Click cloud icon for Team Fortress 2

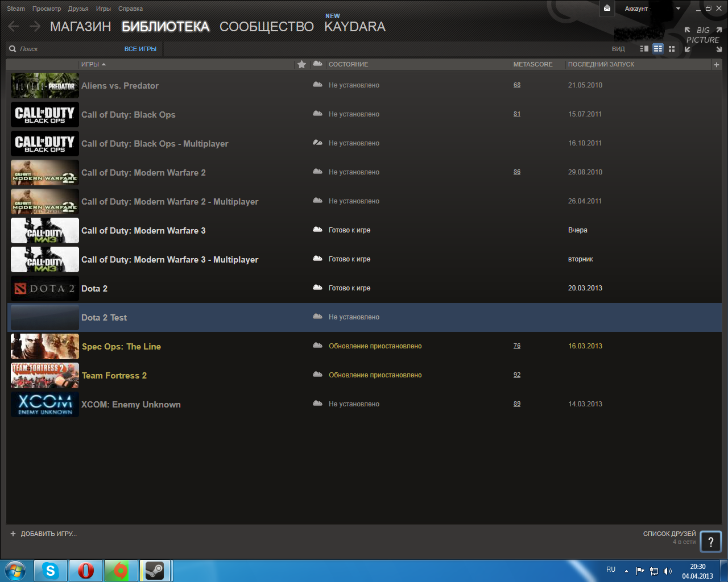pos(317,375)
